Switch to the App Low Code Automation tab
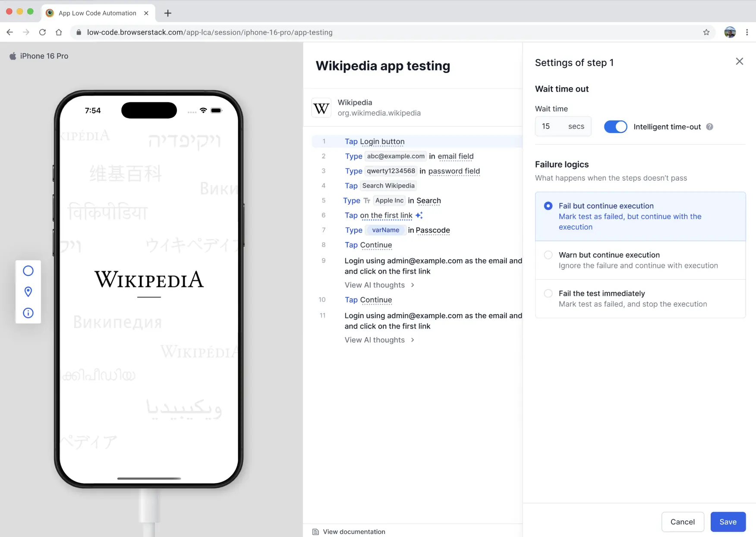Screen dimensions: 756x537 tap(97, 13)
